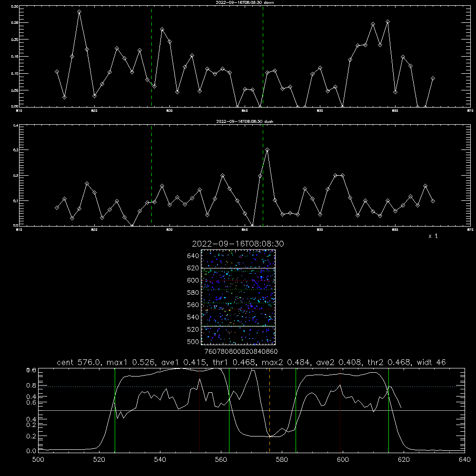476x476 pixels.
Task: Click the red dotted line near 553 in bottom plot
Action: click(200, 410)
